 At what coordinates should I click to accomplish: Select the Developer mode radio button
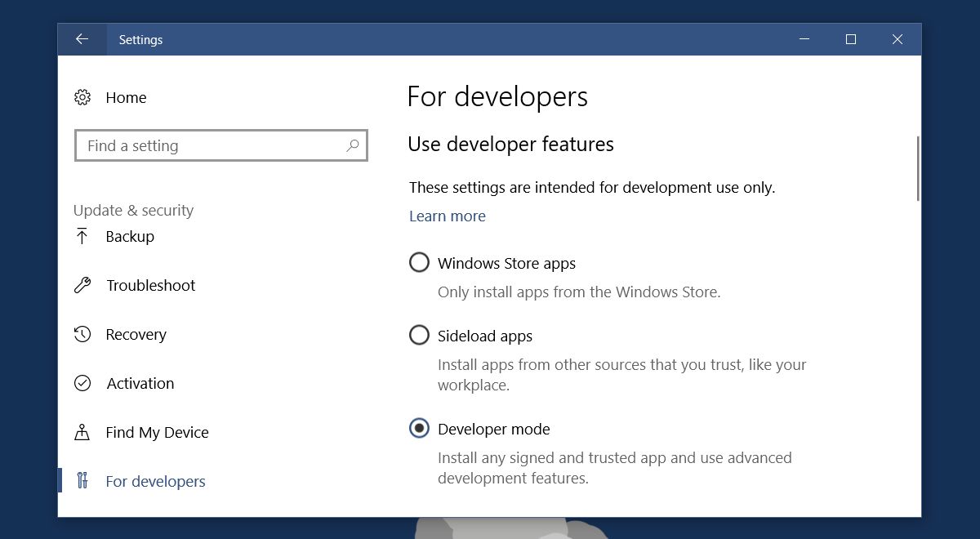click(419, 429)
